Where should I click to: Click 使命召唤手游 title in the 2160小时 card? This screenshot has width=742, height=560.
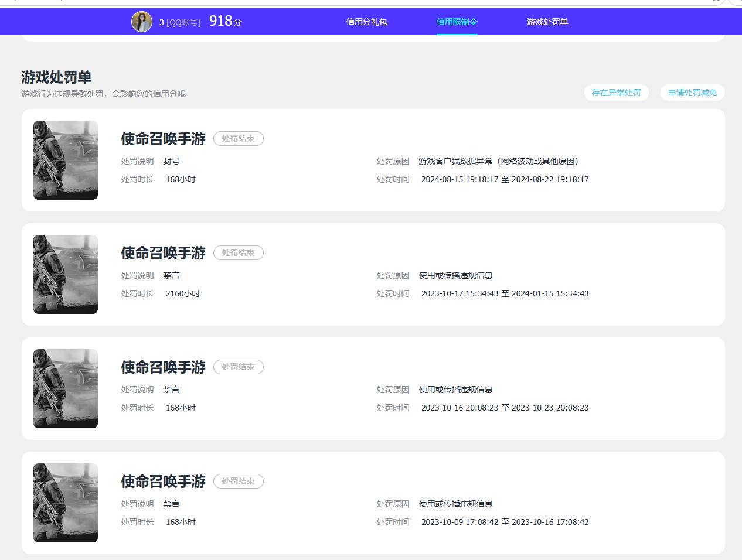(163, 253)
